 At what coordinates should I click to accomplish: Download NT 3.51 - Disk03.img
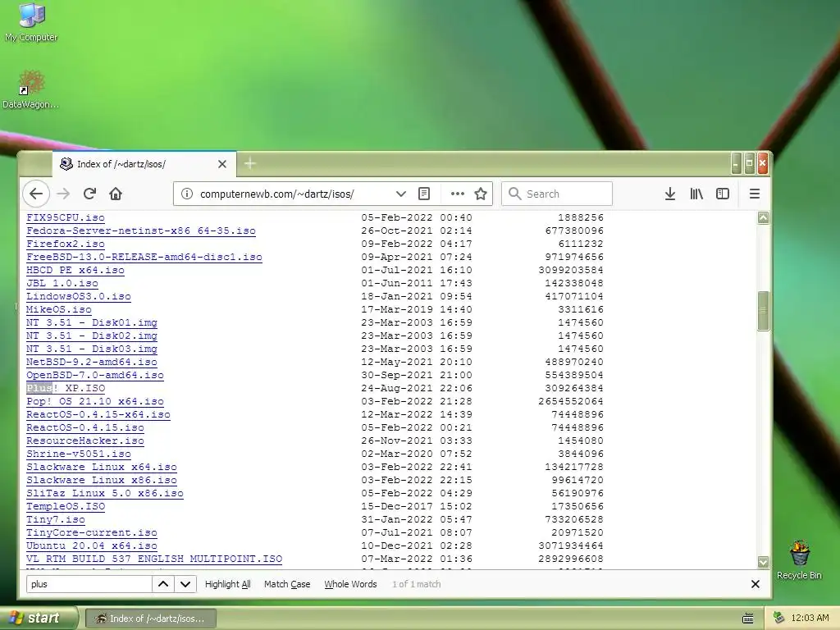(x=92, y=349)
